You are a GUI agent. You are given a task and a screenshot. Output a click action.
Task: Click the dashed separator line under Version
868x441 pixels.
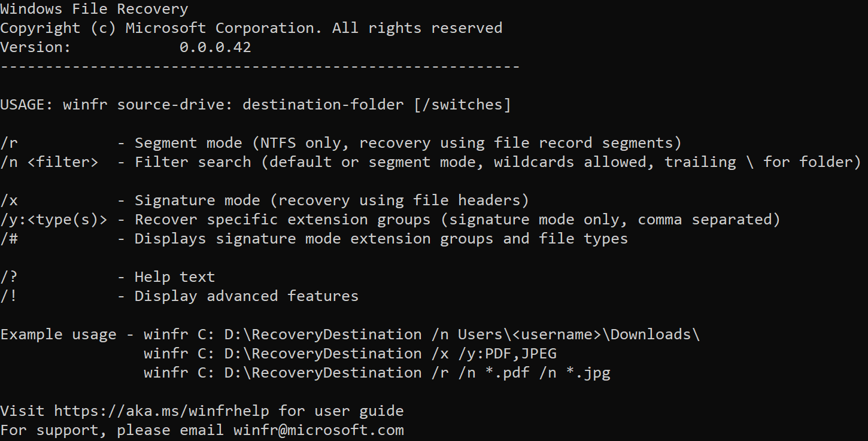click(x=260, y=66)
